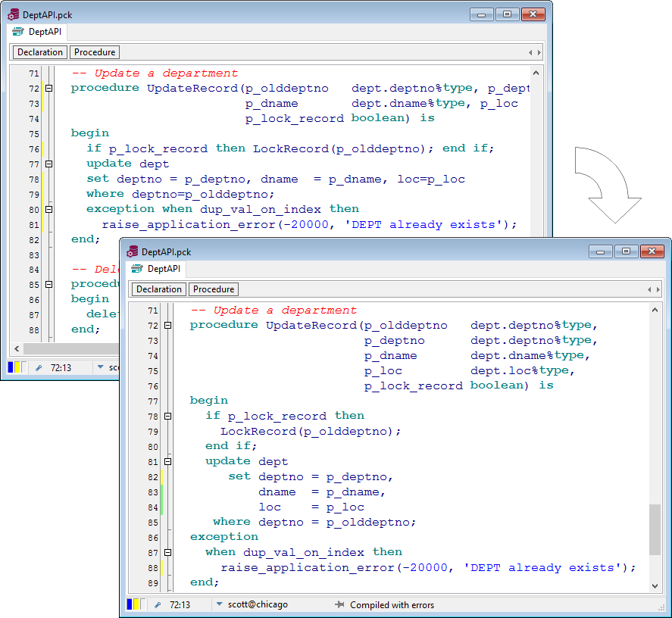Select the DeptAPI tab in the front window
The width and height of the screenshot is (672, 618).
coord(156,269)
